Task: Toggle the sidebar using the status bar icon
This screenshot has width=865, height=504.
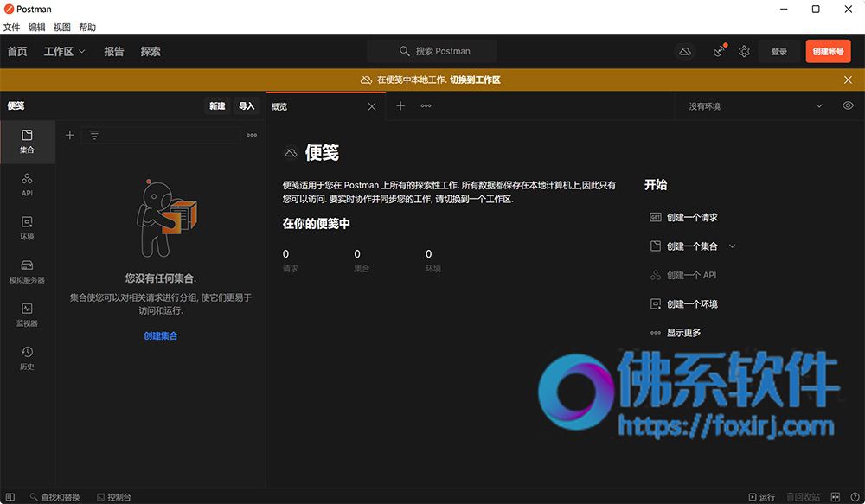Action: click(10, 497)
